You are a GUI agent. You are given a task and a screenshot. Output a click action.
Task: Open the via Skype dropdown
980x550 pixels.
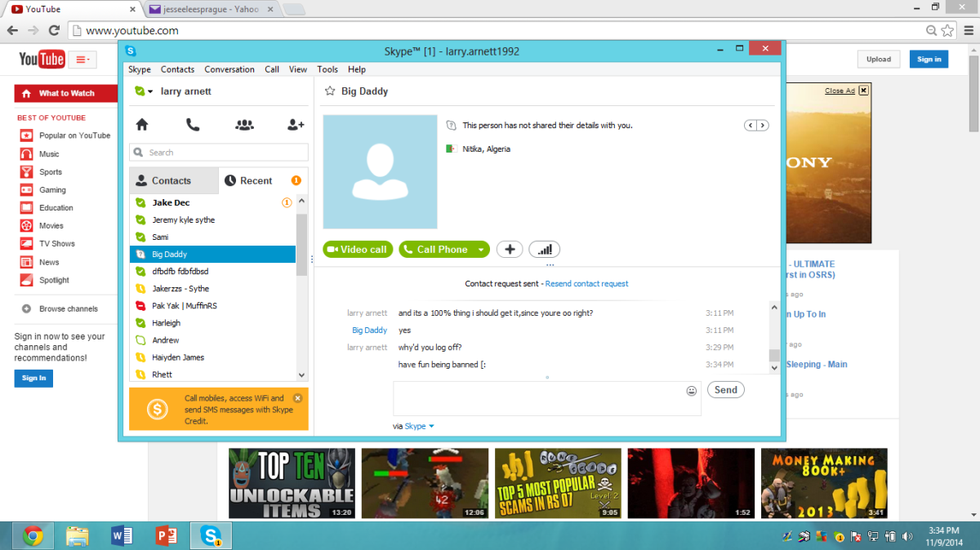(420, 426)
